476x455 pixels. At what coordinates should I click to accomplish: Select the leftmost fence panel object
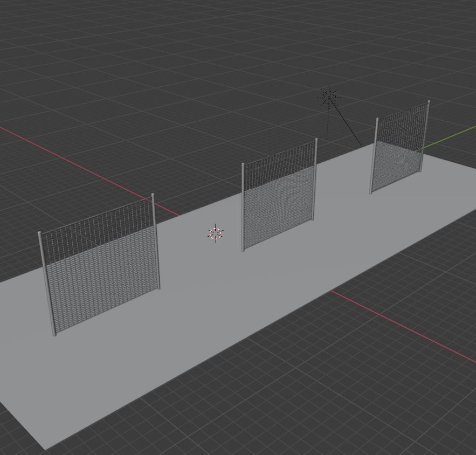coord(99,265)
